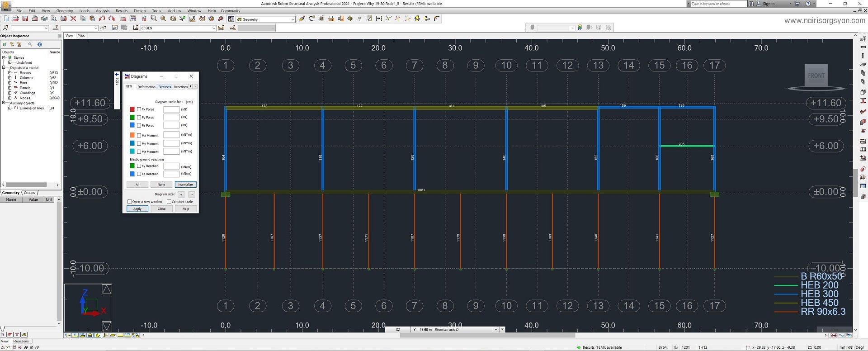Image resolution: width=868 pixels, height=351 pixels.
Task: Click the Help button in Diagrams dialog
Action: 185,209
